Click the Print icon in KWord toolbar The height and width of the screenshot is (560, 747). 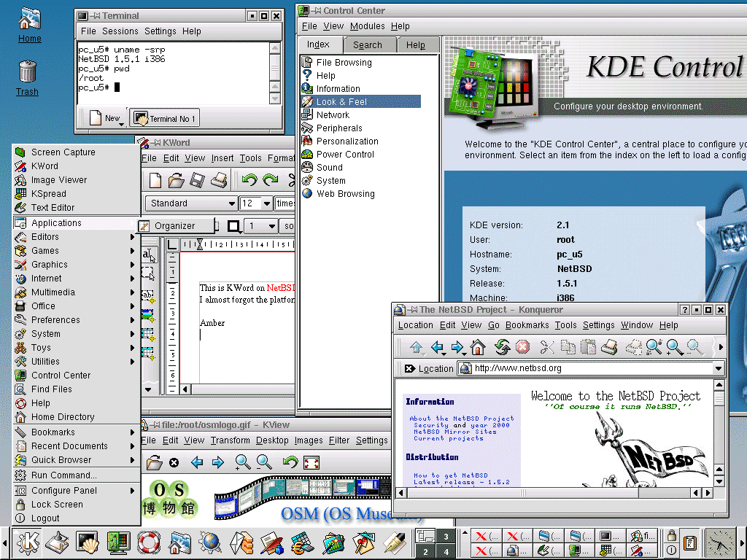219,181
